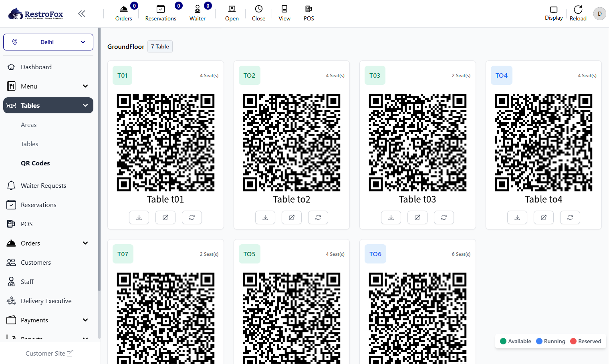Go to Dashboard in sidebar
This screenshot has height=364, width=609.
pyautogui.click(x=48, y=67)
